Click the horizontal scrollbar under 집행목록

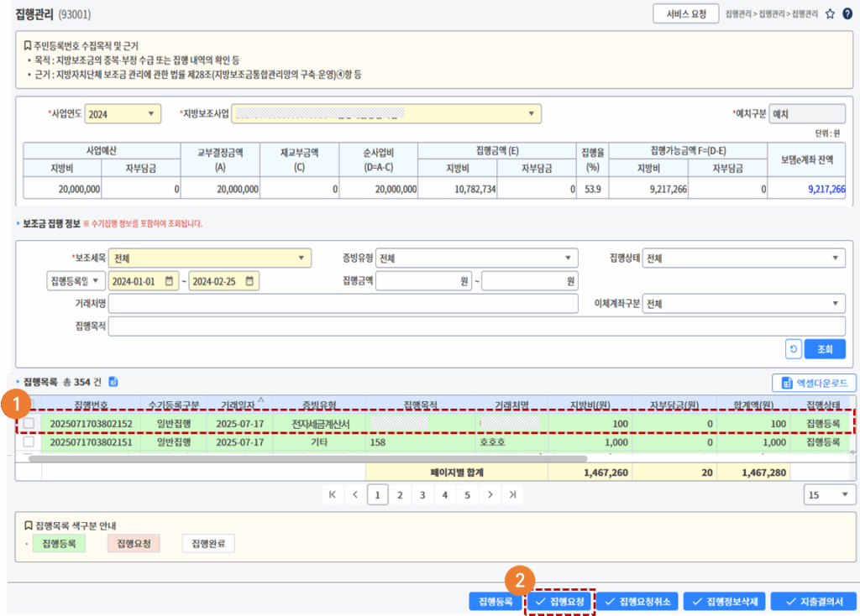click(307, 459)
